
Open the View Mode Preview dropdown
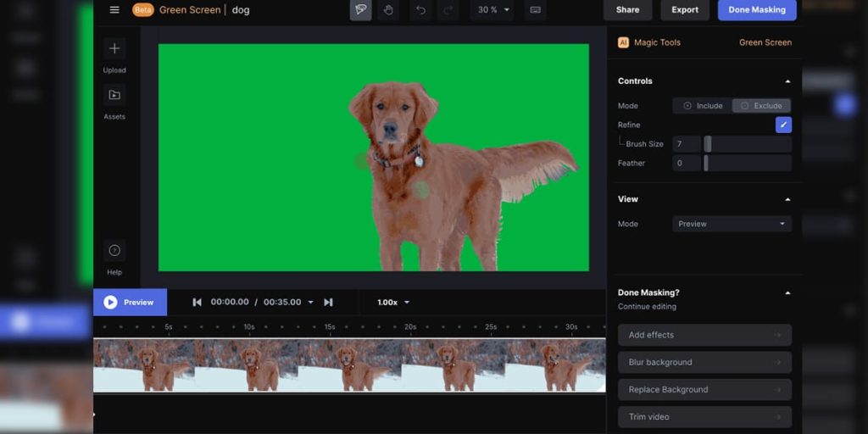click(732, 225)
